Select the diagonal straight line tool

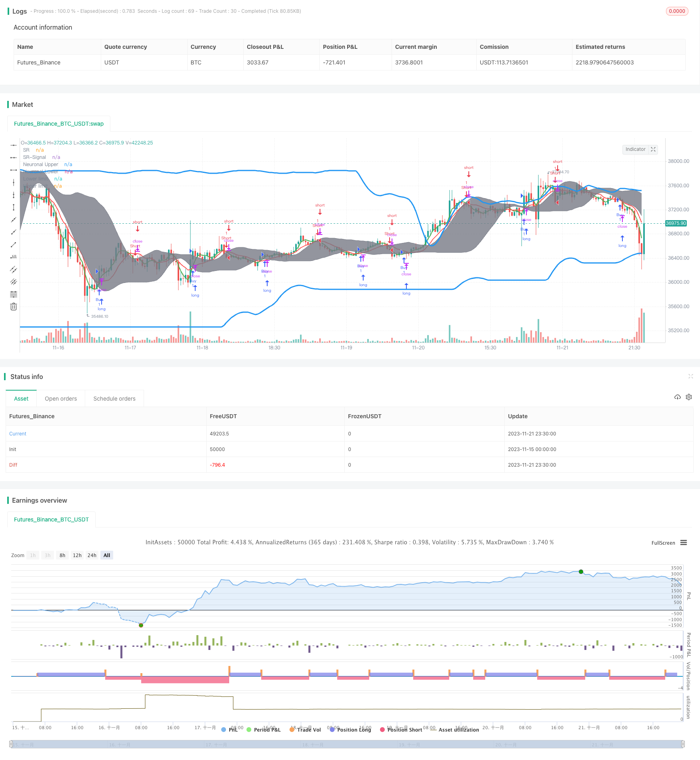(14, 219)
